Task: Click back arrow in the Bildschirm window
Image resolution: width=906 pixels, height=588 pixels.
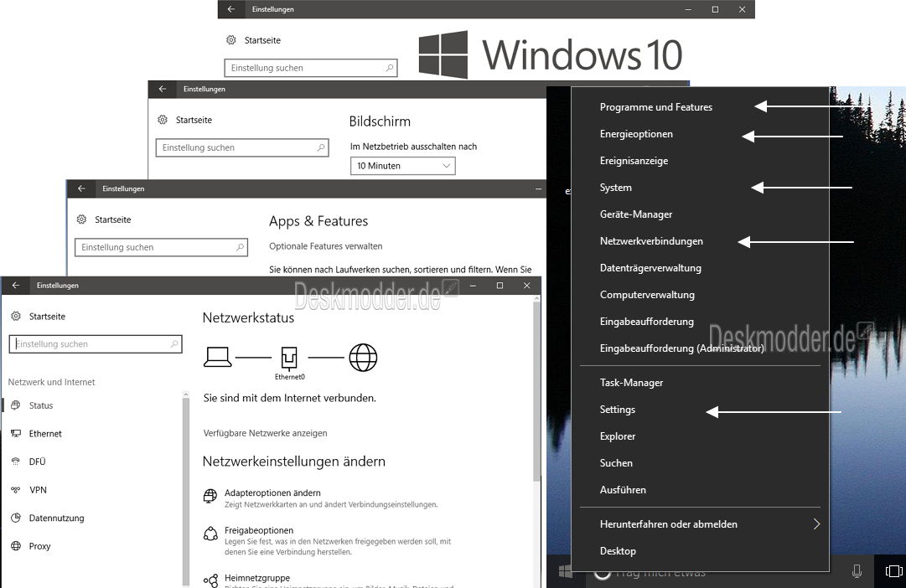Action: pos(163,89)
